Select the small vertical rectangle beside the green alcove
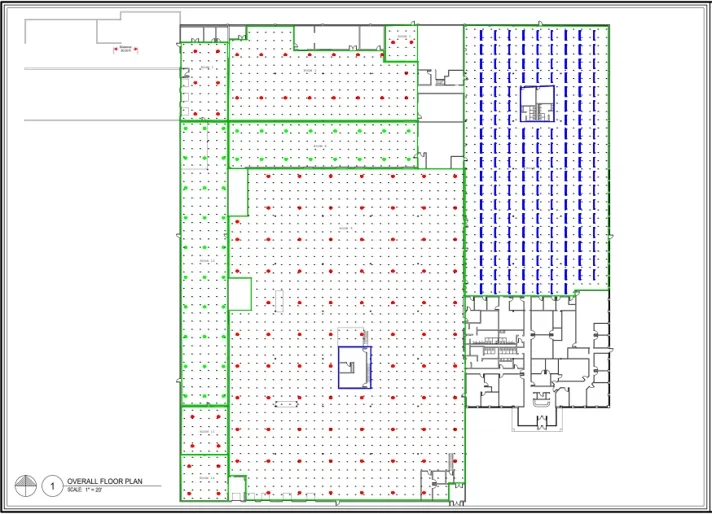The image size is (712, 514). (279, 301)
